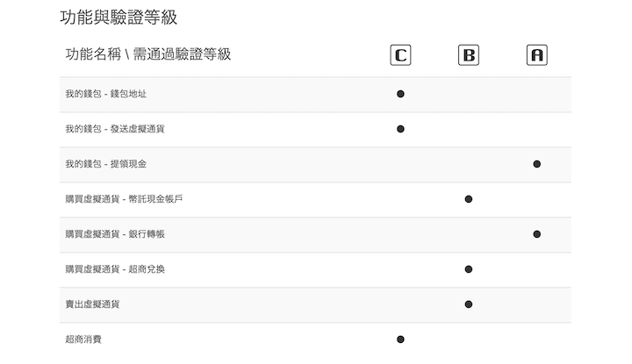Select the 購買虛擬通貨 - 幣託現金帳戶 label
This screenshot has height=364, width=632.
coord(124,199)
